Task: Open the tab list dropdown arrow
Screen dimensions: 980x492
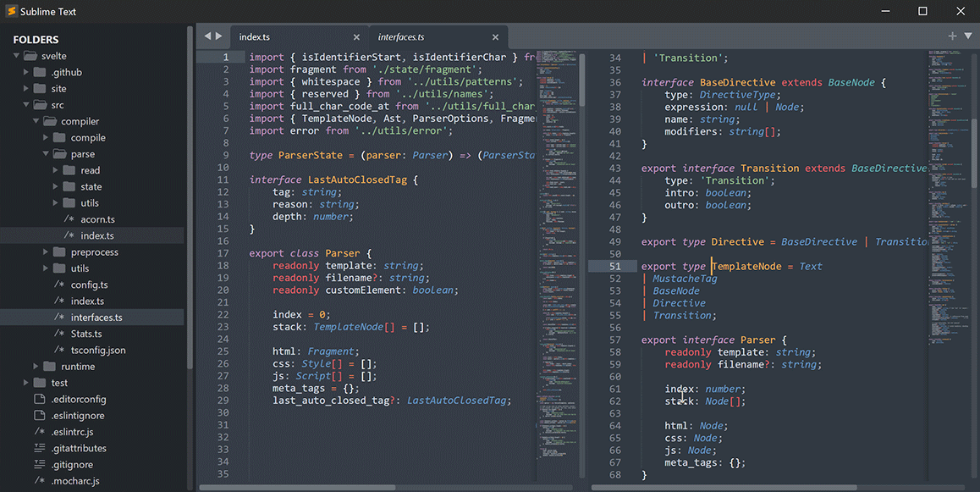Action: coord(968,36)
